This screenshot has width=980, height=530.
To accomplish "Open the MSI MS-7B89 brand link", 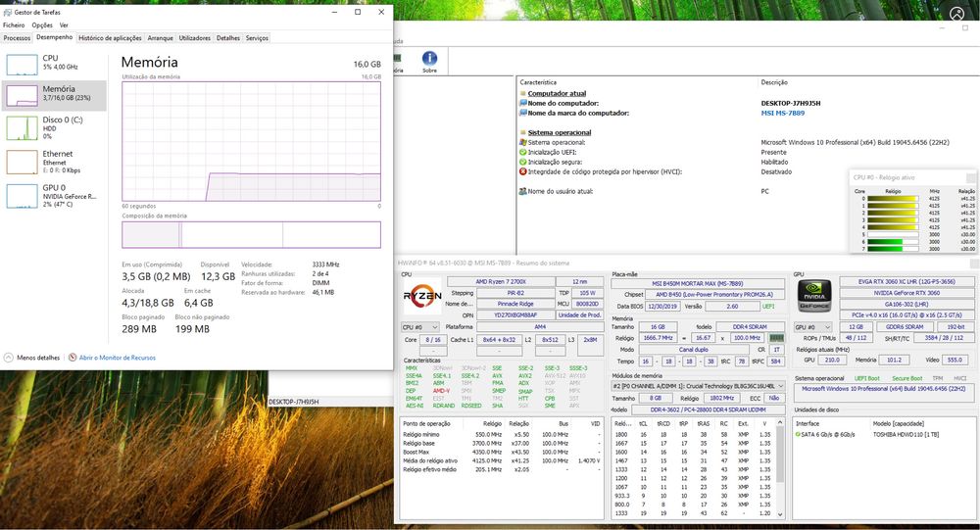I will point(782,113).
